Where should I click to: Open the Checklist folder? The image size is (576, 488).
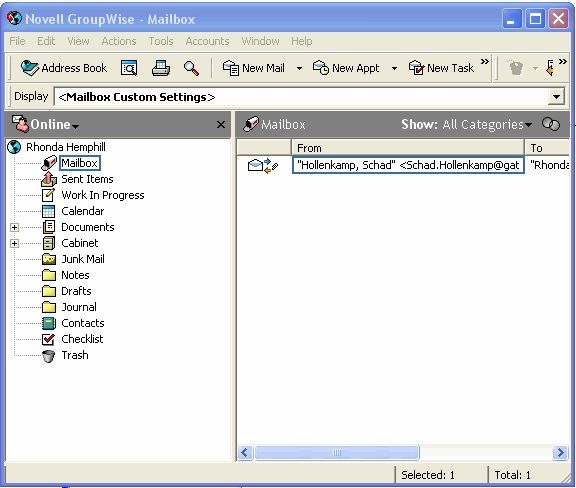82,339
